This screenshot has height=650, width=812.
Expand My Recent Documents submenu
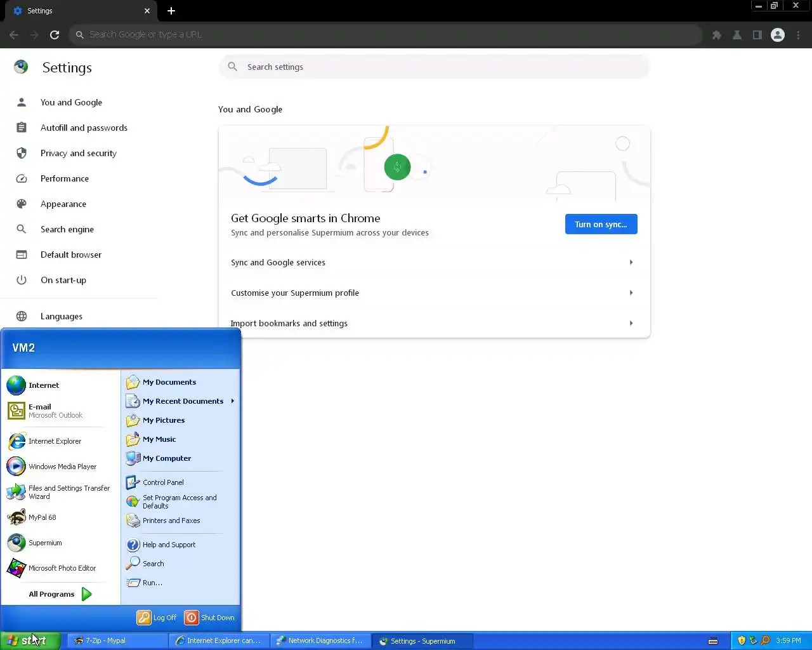coord(180,401)
